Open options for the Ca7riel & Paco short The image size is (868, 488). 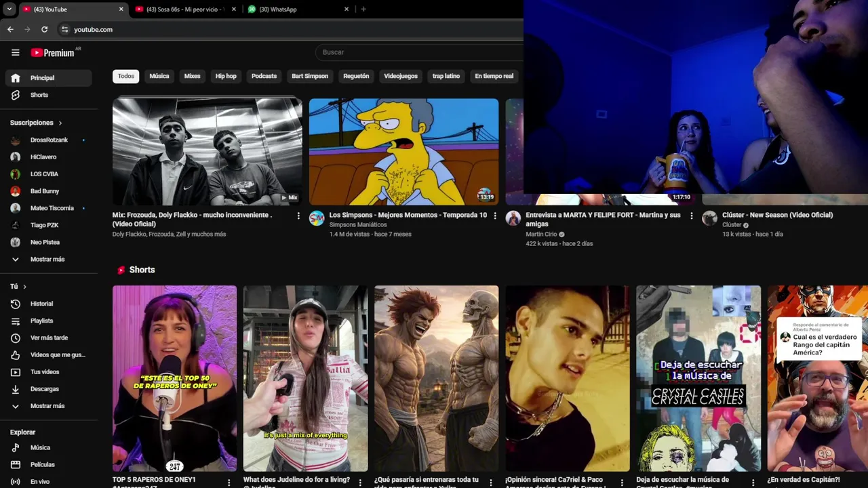pos(622,483)
